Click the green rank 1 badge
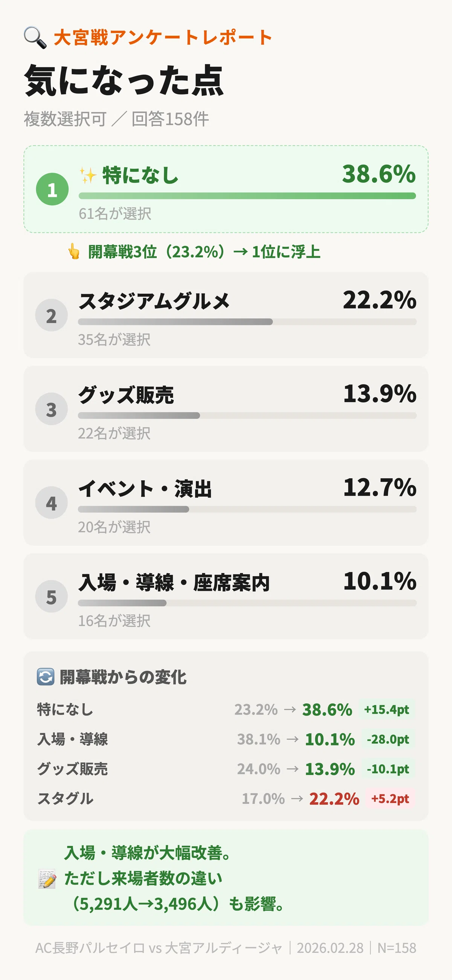Image resolution: width=452 pixels, height=980 pixels. tap(52, 189)
